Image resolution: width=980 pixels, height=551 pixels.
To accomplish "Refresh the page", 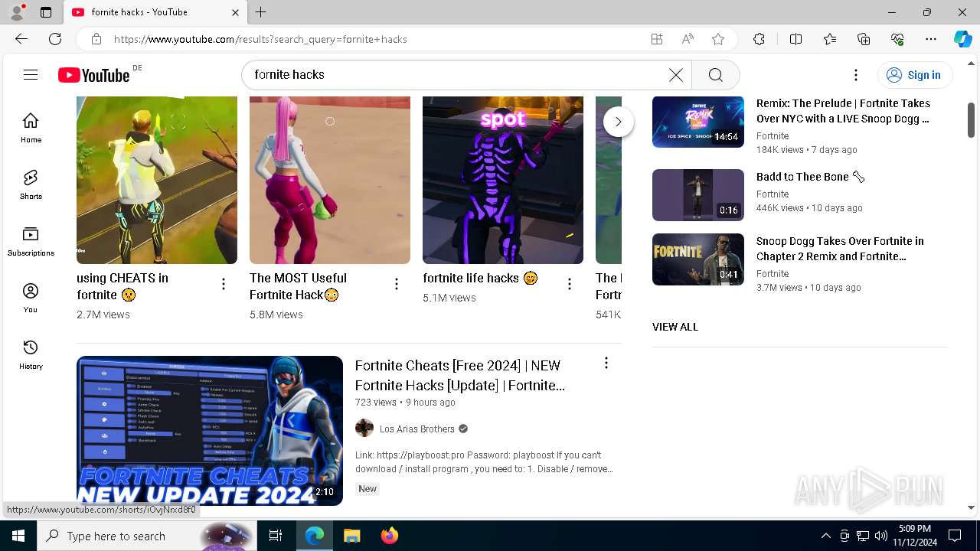I will tap(55, 39).
